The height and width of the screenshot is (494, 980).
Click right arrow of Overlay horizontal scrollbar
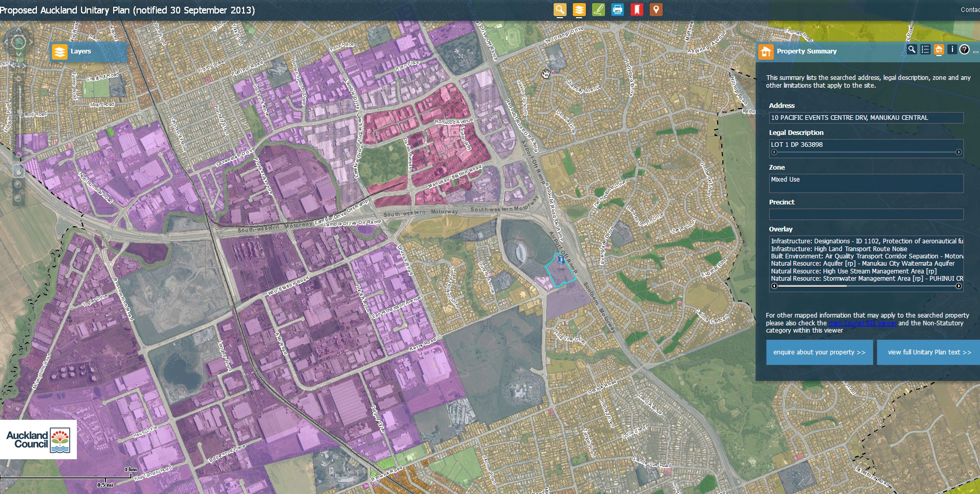[x=959, y=286]
